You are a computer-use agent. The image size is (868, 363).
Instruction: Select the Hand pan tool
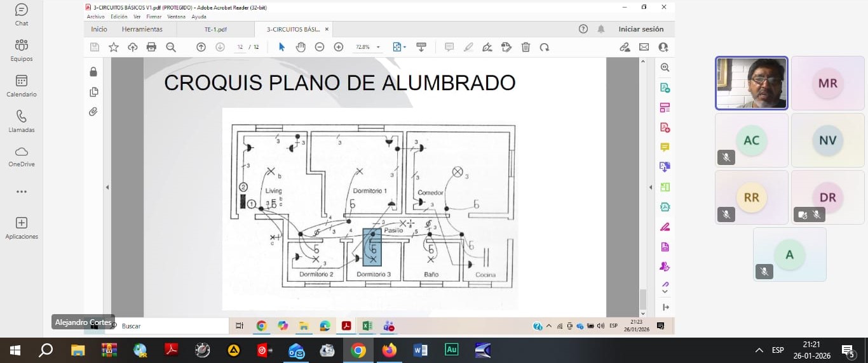pos(301,47)
